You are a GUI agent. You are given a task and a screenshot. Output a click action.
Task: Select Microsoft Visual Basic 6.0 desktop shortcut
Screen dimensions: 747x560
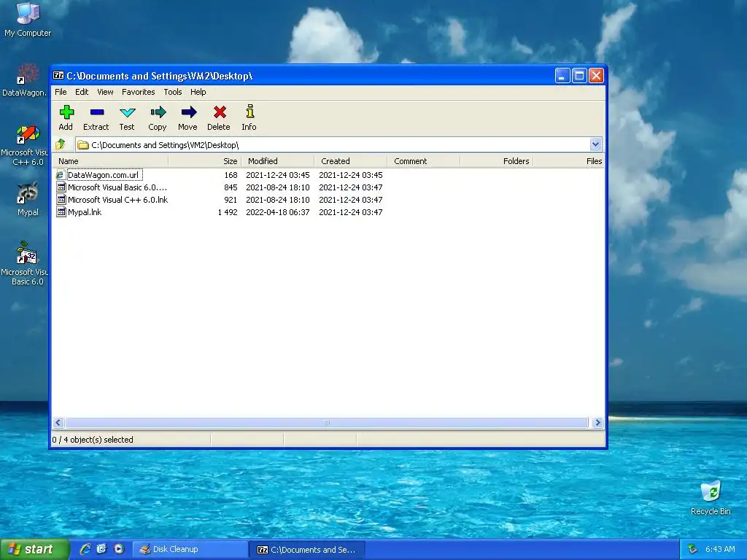25,263
